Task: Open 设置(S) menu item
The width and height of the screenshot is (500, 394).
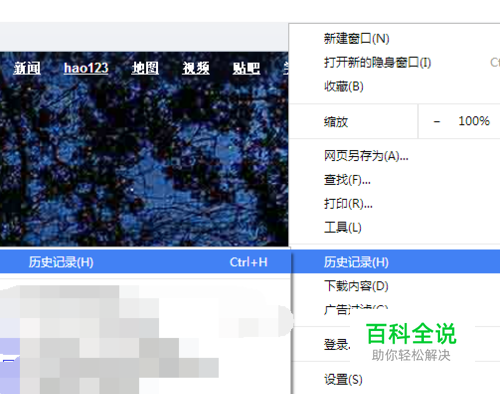Action: [x=343, y=380]
